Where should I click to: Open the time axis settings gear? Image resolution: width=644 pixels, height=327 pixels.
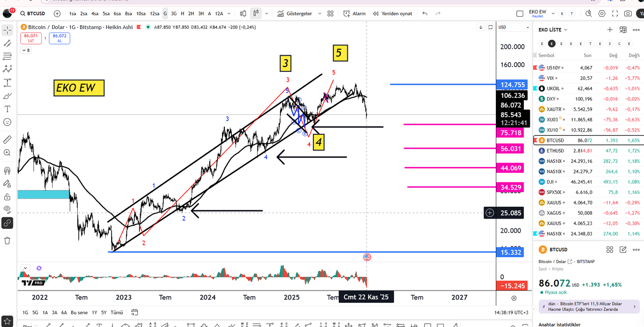click(514, 297)
